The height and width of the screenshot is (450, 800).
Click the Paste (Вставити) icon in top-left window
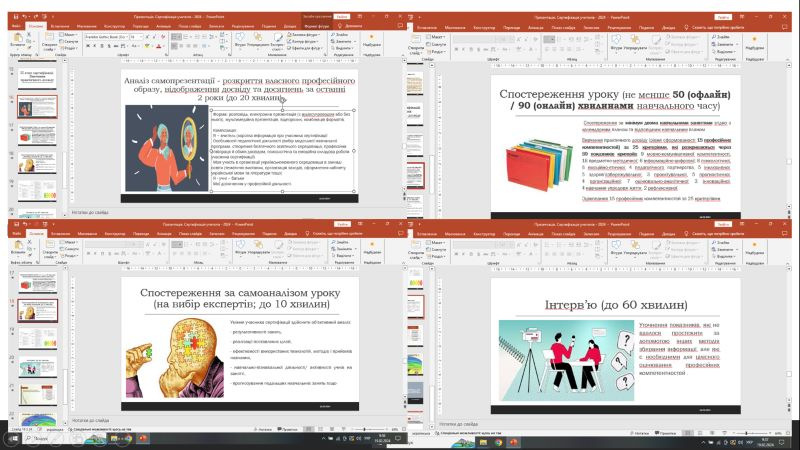tap(18, 39)
